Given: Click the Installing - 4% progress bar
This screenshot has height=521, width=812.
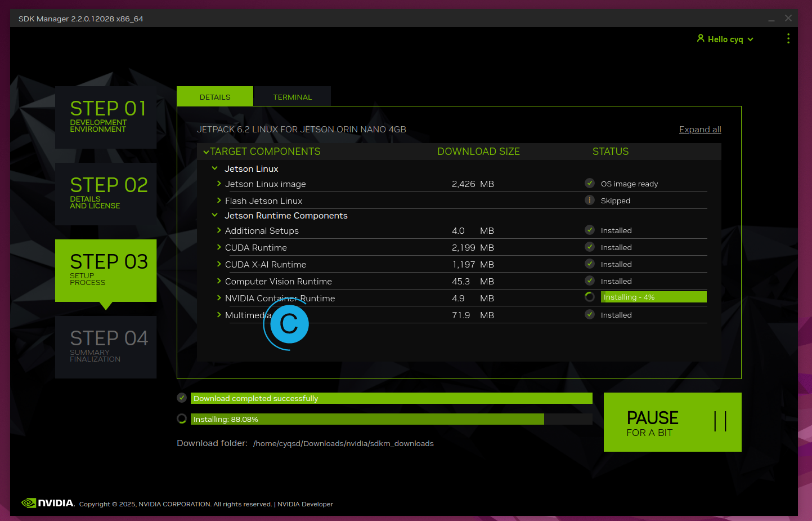Looking at the screenshot, I should 654,297.
